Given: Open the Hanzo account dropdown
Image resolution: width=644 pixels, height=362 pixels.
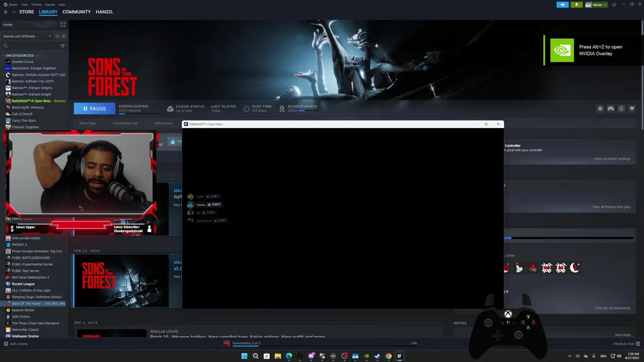Looking at the screenshot, I should [596, 5].
